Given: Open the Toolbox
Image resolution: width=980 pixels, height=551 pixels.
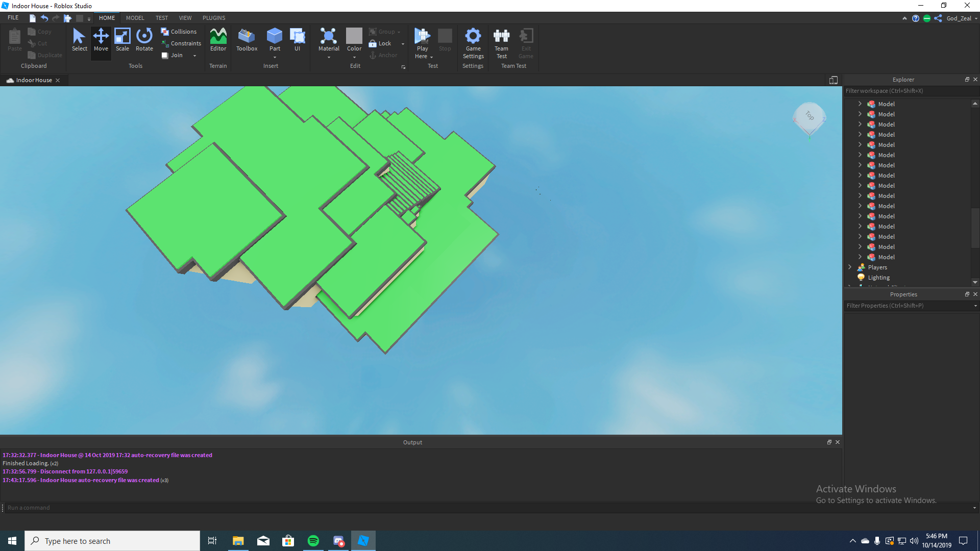Looking at the screenshot, I should (x=247, y=41).
